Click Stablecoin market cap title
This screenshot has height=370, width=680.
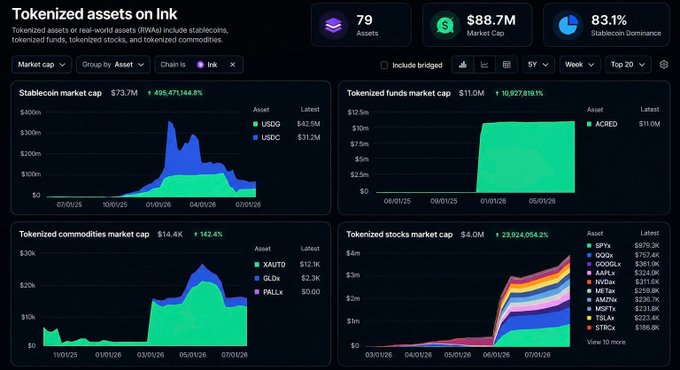tap(60, 93)
